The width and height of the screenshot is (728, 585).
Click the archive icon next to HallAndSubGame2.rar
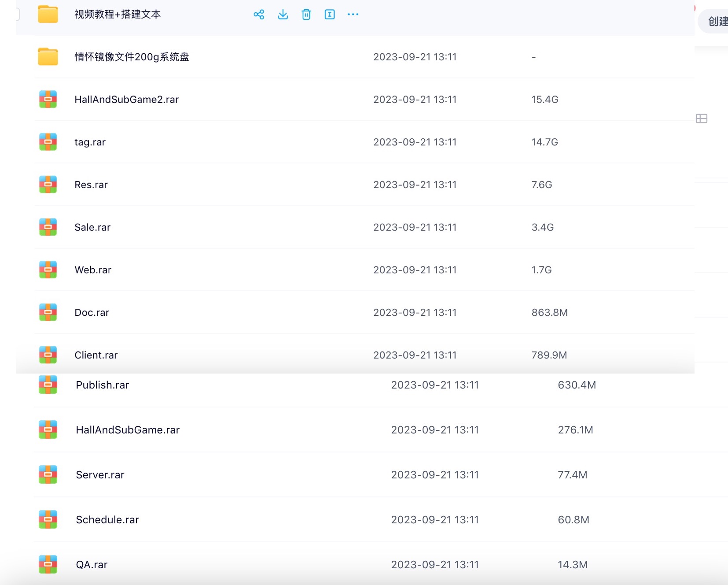(x=48, y=99)
